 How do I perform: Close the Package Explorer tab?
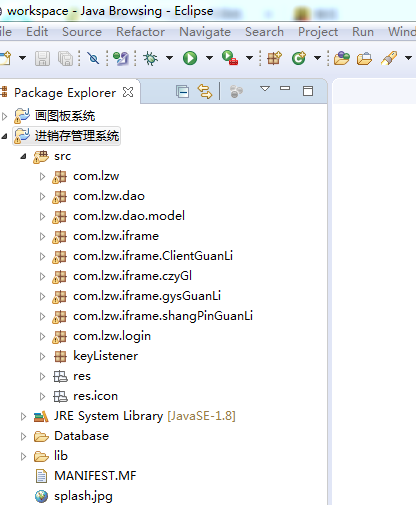[128, 92]
